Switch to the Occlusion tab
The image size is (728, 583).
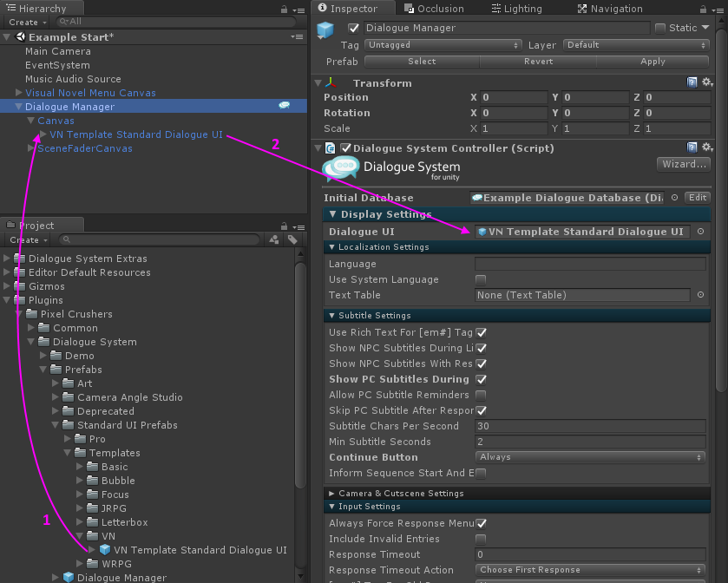(x=434, y=9)
